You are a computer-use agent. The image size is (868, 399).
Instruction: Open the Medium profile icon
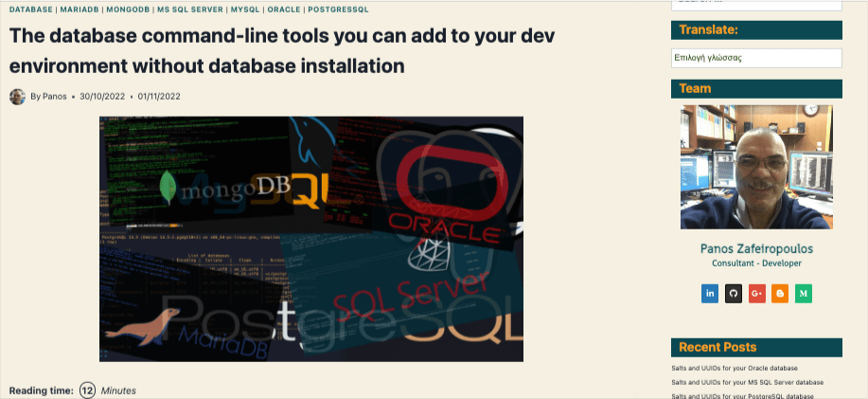tap(804, 293)
